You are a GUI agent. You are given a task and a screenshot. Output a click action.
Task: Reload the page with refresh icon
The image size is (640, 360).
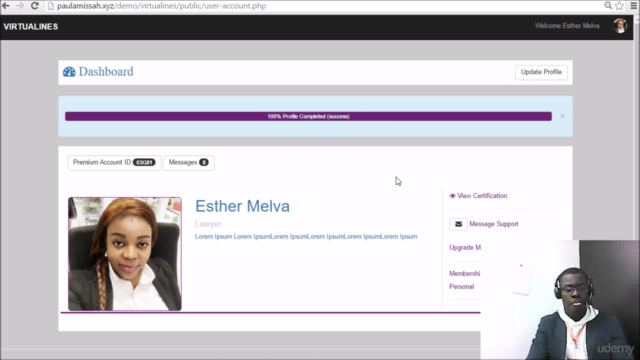(35, 6)
